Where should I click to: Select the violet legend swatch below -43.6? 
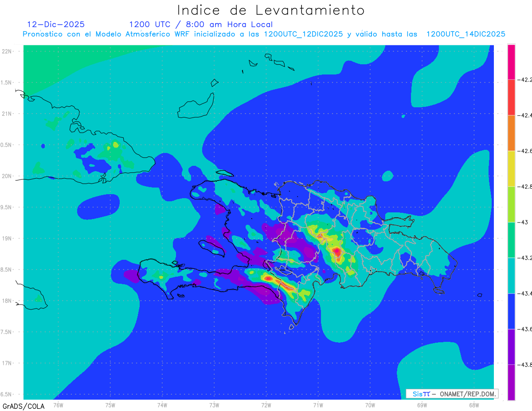(x=511, y=347)
